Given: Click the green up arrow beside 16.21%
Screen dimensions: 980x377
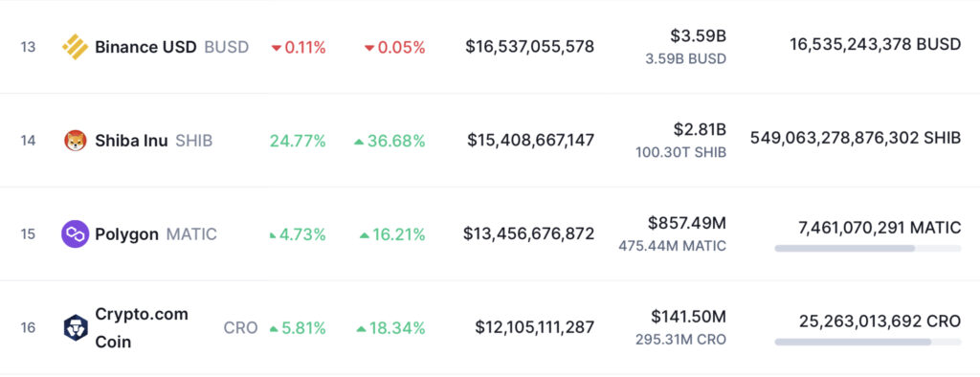Looking at the screenshot, I should click(x=365, y=235).
